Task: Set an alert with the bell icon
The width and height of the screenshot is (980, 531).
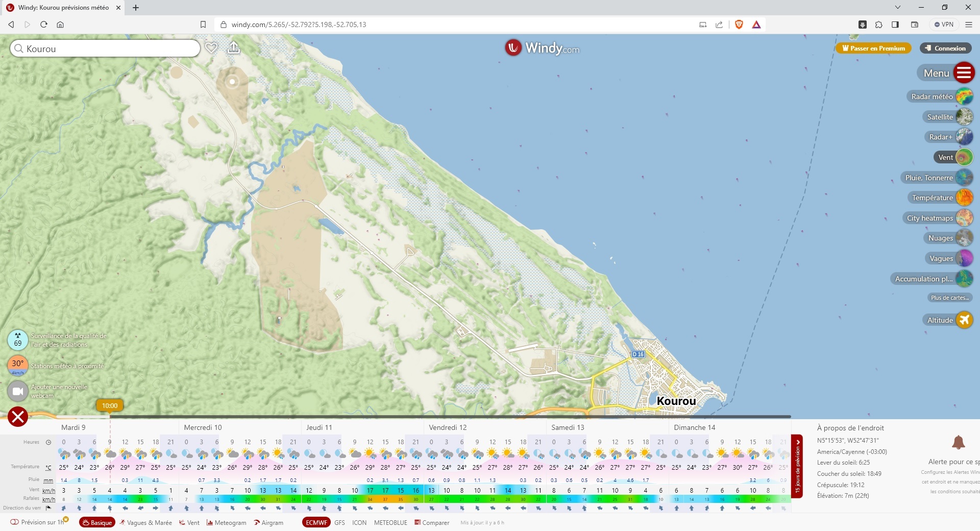Action: point(959,442)
